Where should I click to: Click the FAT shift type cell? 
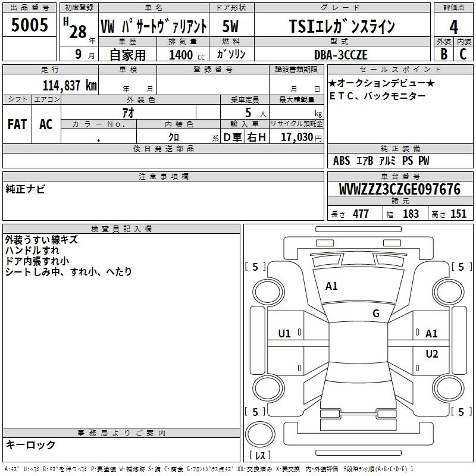pyautogui.click(x=17, y=124)
